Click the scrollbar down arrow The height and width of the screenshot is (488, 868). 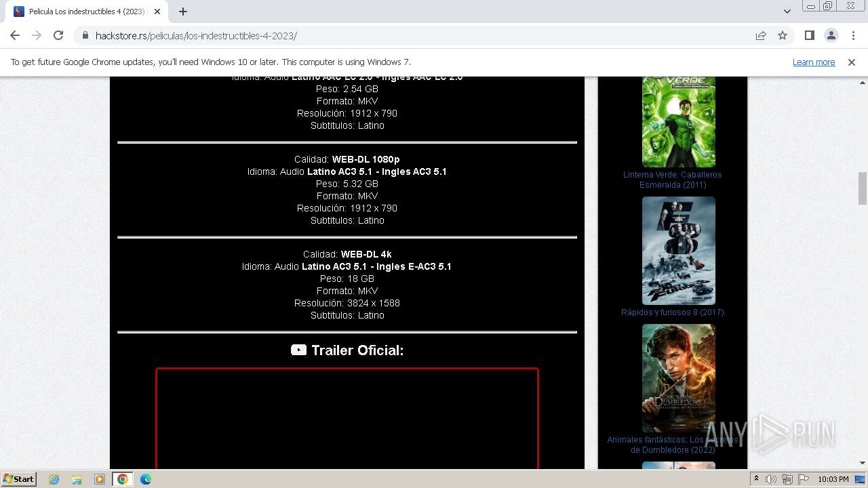[x=863, y=463]
